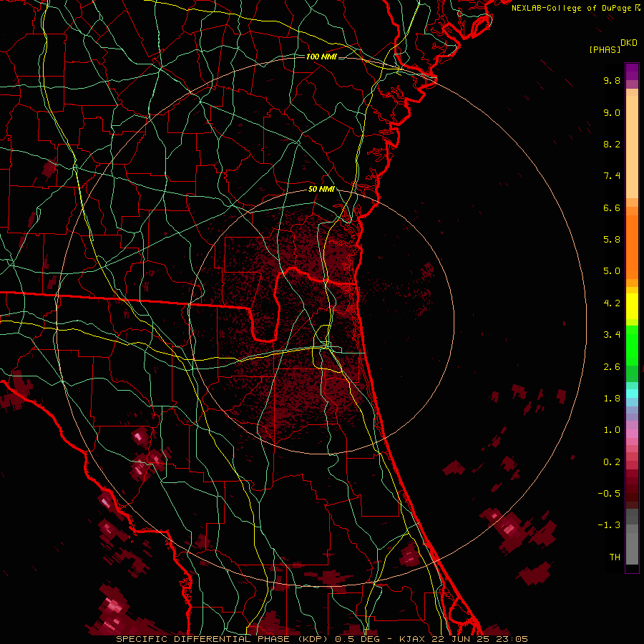Pick the cyan band of the color bar

click(x=632, y=394)
